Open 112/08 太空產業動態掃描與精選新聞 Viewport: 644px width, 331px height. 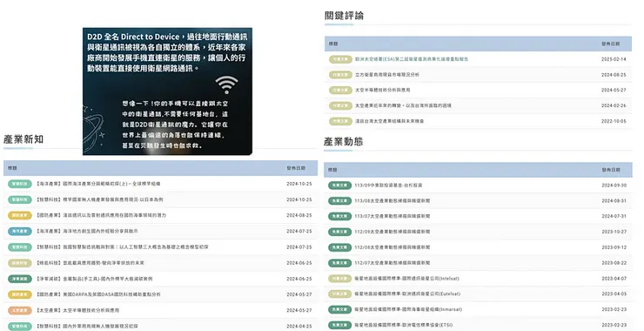tap(392, 247)
